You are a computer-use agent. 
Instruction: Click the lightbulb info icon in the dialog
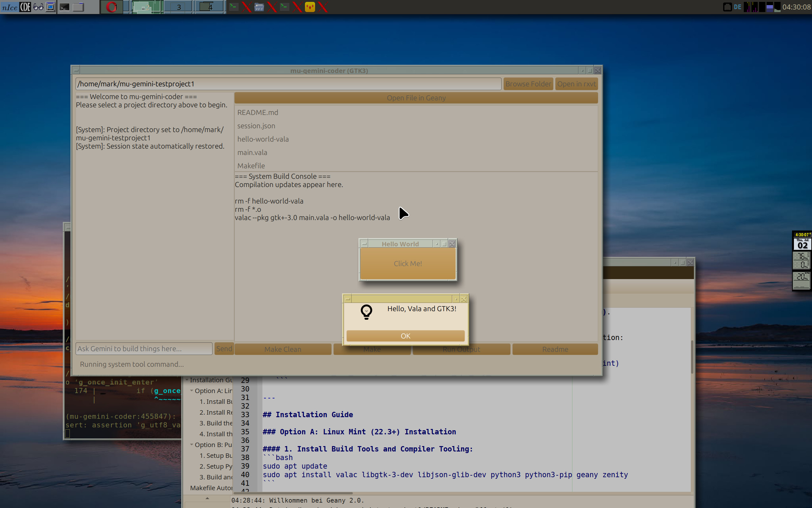tap(366, 312)
